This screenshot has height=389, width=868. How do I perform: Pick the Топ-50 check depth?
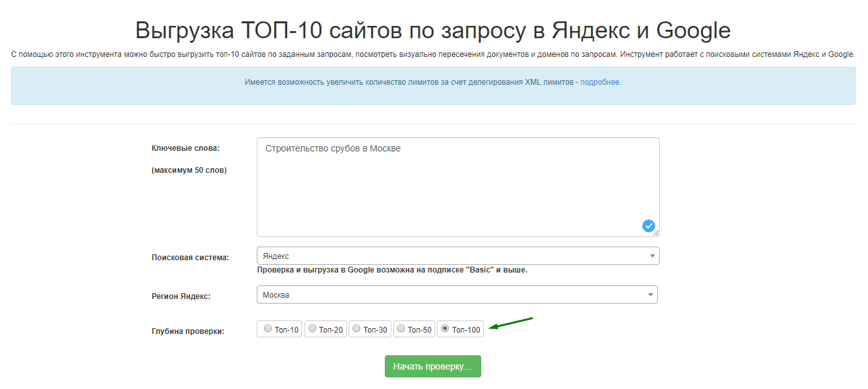coord(414,329)
